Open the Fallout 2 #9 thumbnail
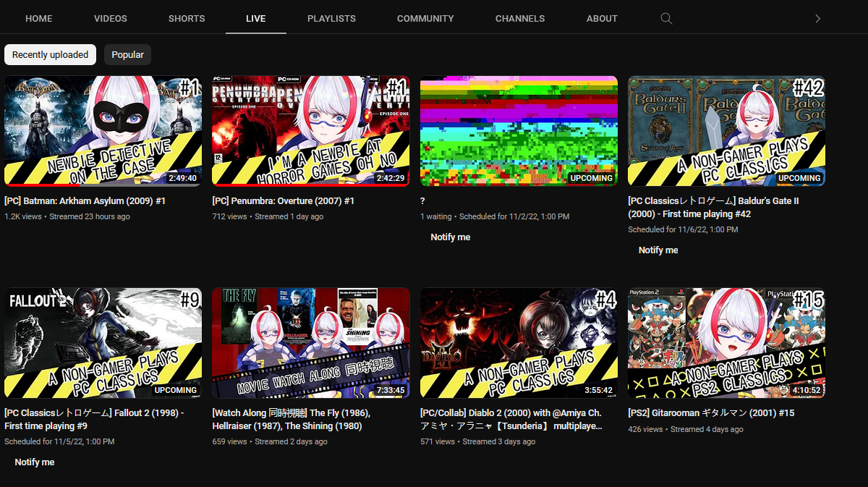 coord(103,343)
